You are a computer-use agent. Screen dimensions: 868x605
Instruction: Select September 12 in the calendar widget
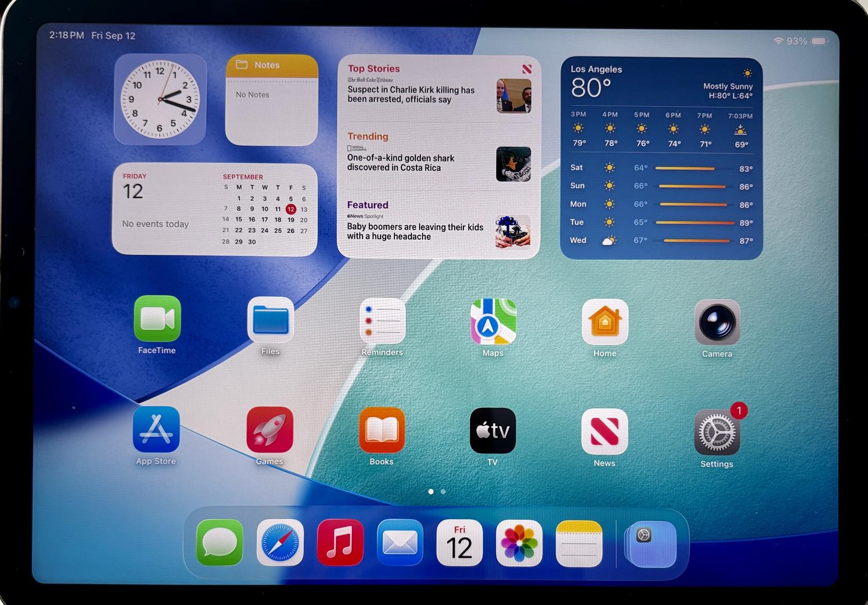coord(291,210)
